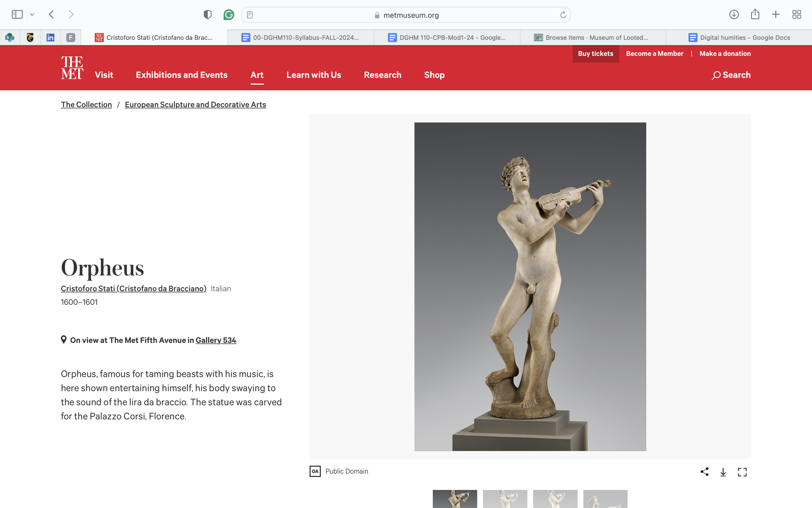Open the Safari share menu
Screen dimensions: 812x508
tap(755, 14)
